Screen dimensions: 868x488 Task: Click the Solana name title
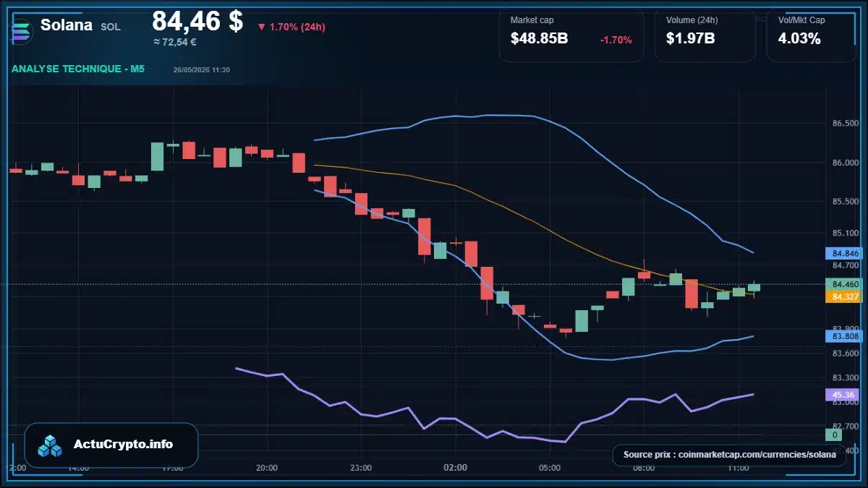coord(67,25)
